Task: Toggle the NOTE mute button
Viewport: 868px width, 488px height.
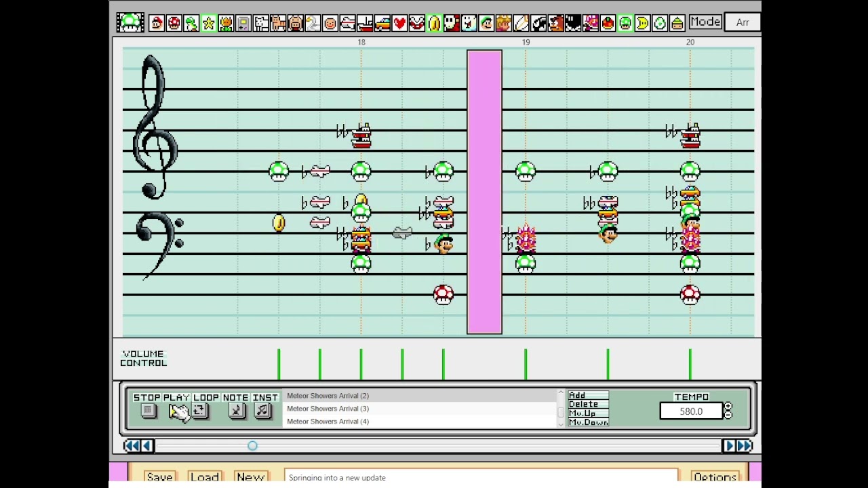Action: (236, 411)
